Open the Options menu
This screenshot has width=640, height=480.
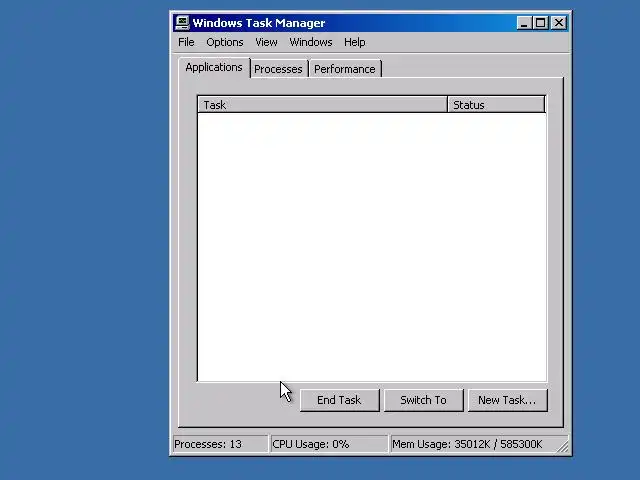point(224,42)
